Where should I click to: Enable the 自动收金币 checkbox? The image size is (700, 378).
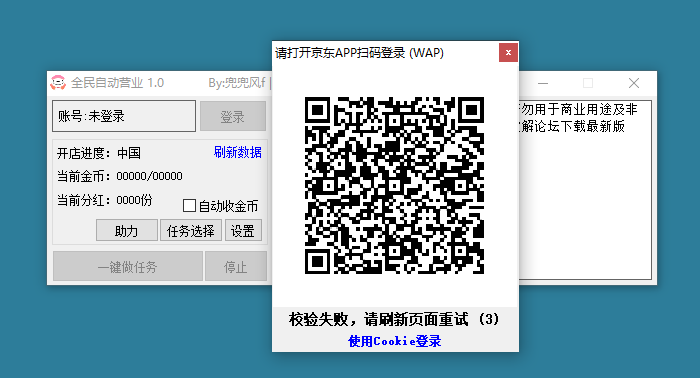(189, 206)
